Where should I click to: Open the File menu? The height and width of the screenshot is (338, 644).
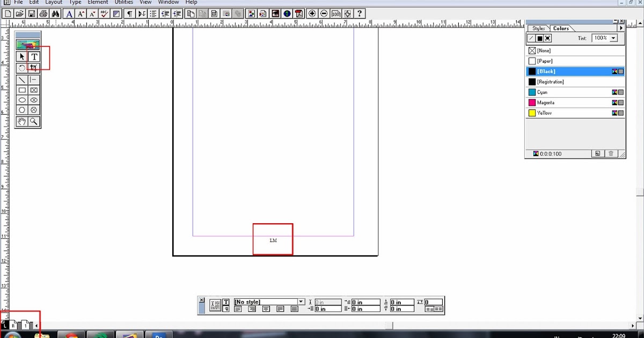pyautogui.click(x=18, y=2)
